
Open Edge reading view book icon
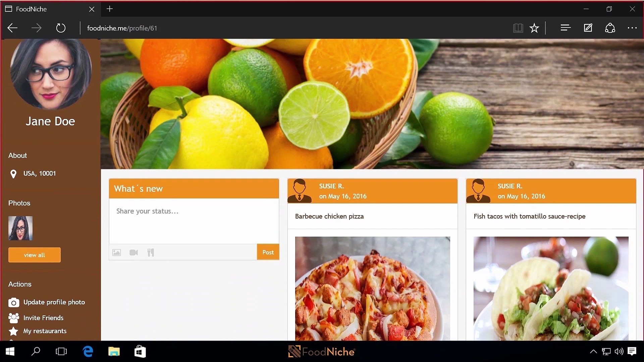point(518,28)
